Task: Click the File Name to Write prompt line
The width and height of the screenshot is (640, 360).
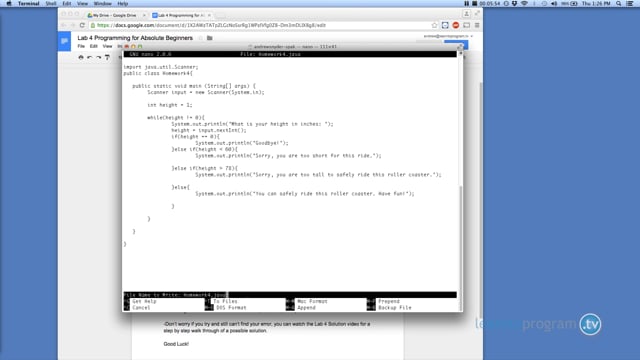Action: (x=290, y=295)
